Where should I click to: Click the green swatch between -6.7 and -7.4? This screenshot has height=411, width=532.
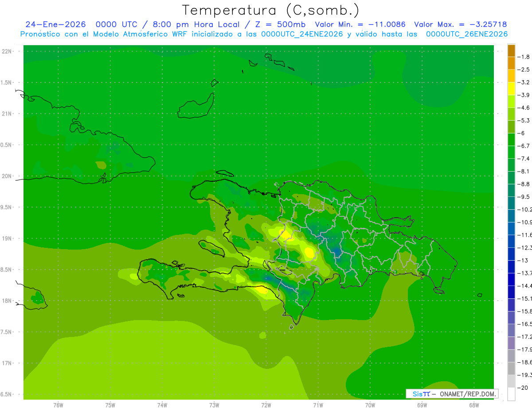pos(511,152)
